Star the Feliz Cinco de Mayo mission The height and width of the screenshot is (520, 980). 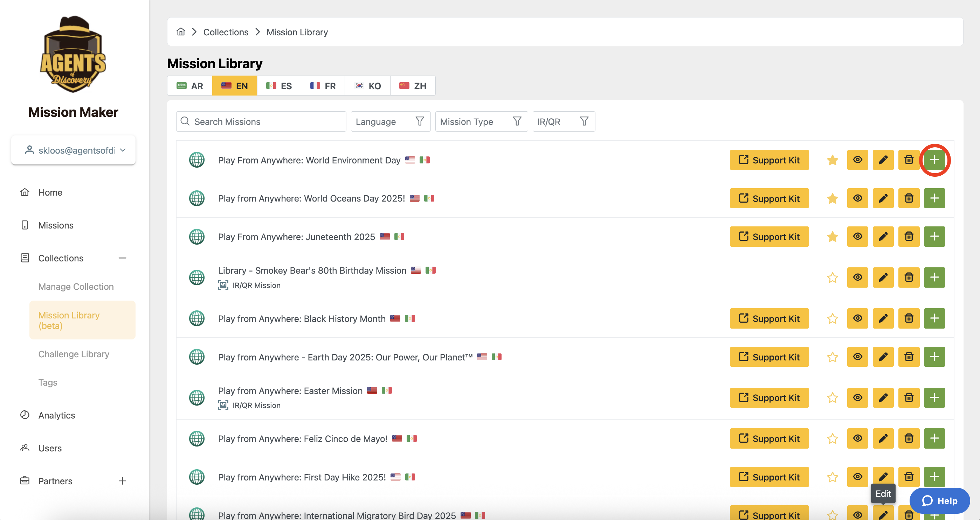pos(832,439)
